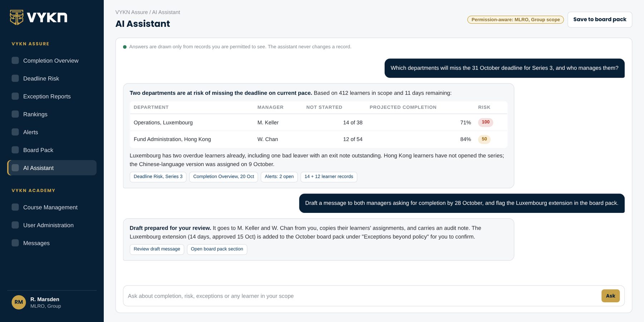This screenshot has width=644, height=322.
Task: Open Completion Overview page
Action: tap(52, 60)
